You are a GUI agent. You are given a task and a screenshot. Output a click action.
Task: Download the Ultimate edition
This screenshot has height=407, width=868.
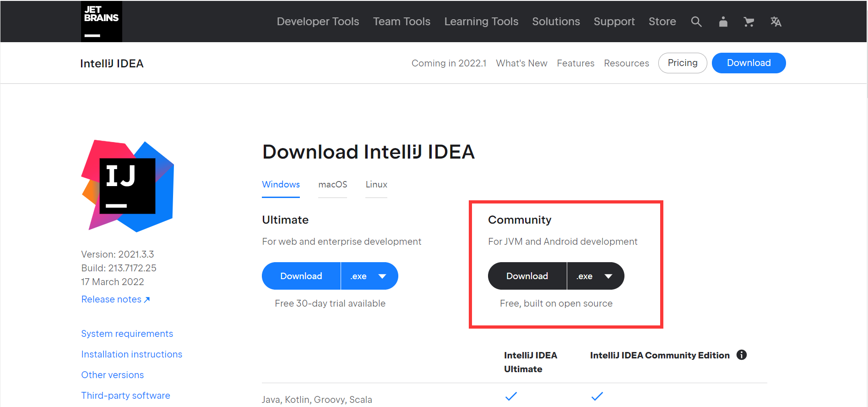tap(301, 276)
